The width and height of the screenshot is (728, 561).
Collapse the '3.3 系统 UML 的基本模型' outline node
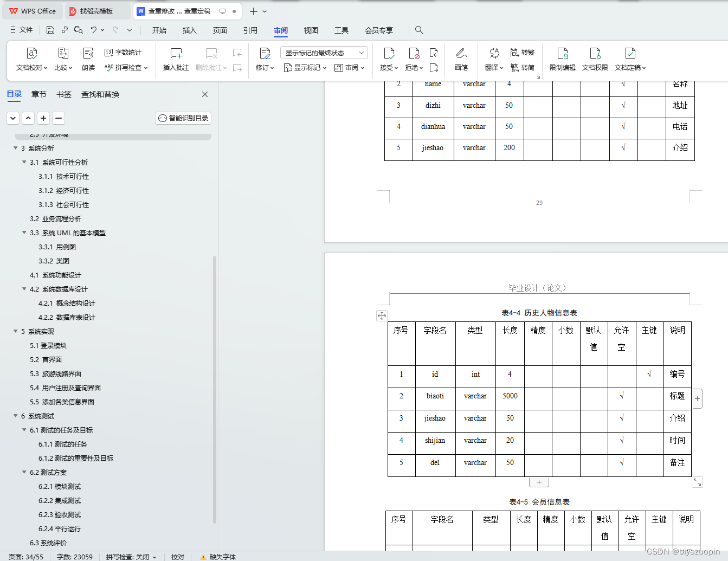click(24, 233)
